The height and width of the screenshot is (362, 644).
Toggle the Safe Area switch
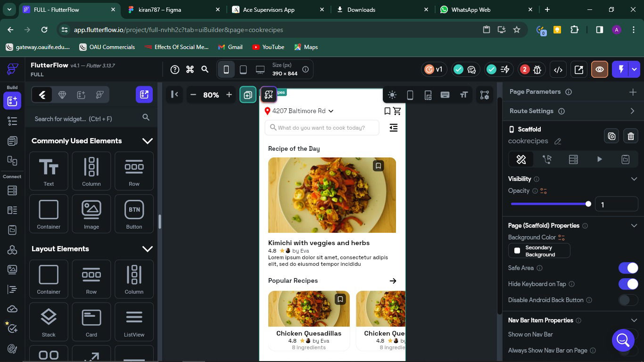(x=628, y=268)
